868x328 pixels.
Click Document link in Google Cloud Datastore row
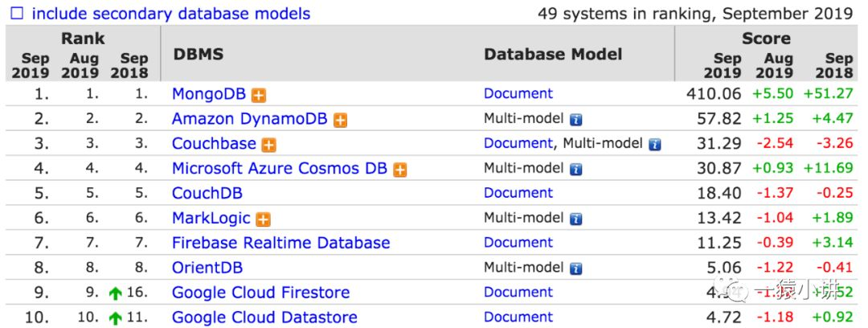tap(518, 318)
